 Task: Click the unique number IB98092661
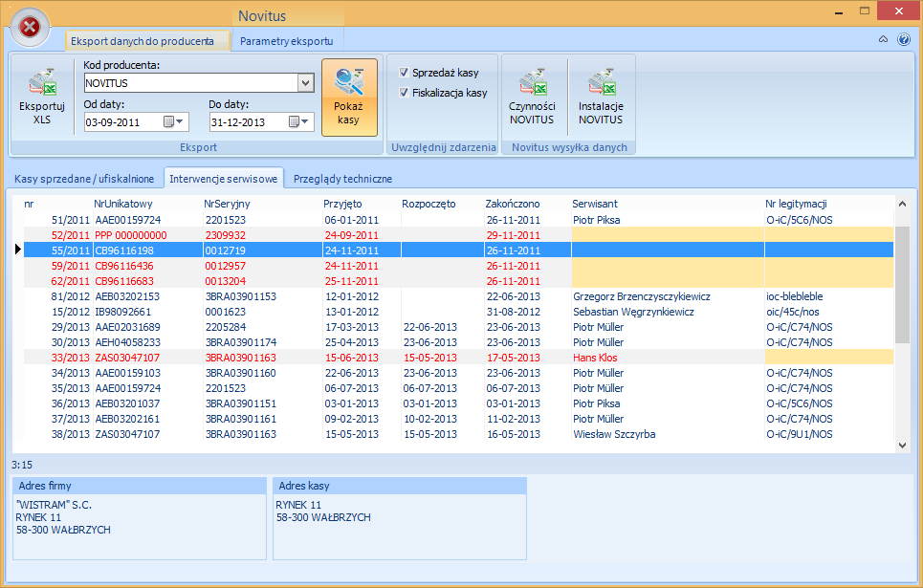coord(123,312)
